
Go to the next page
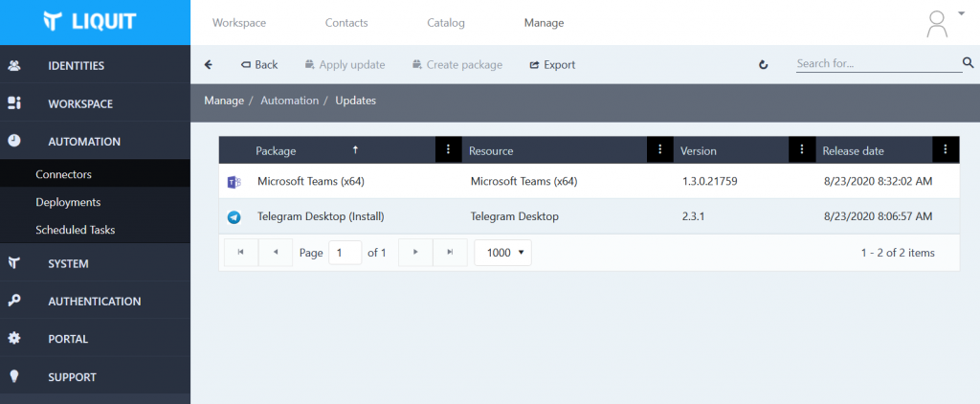tap(415, 252)
